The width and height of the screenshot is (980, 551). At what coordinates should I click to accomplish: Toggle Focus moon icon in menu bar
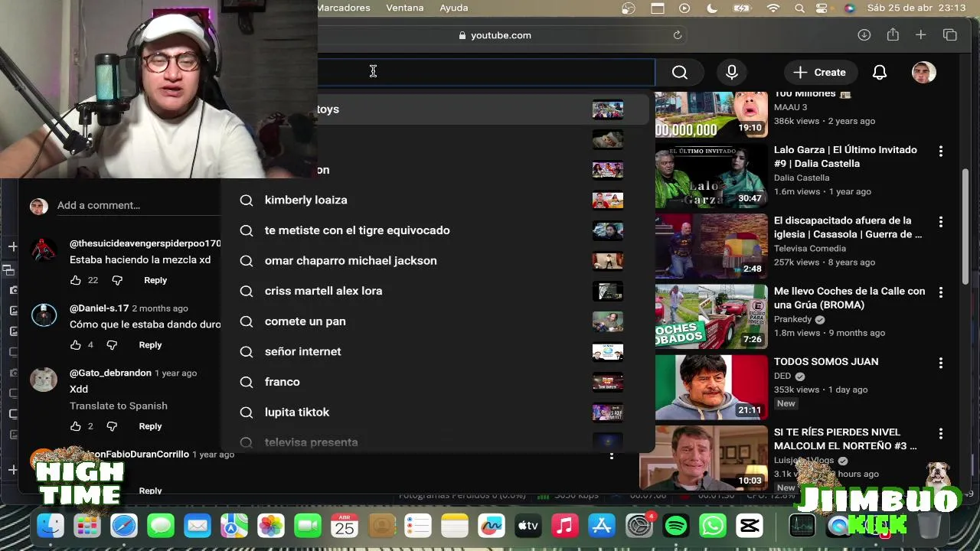tap(712, 8)
